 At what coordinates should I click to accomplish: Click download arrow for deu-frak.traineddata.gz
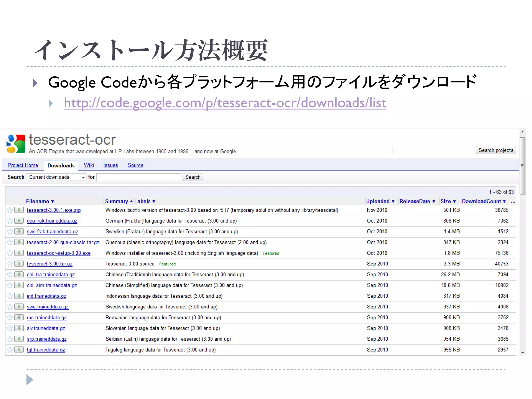pyautogui.click(x=19, y=221)
